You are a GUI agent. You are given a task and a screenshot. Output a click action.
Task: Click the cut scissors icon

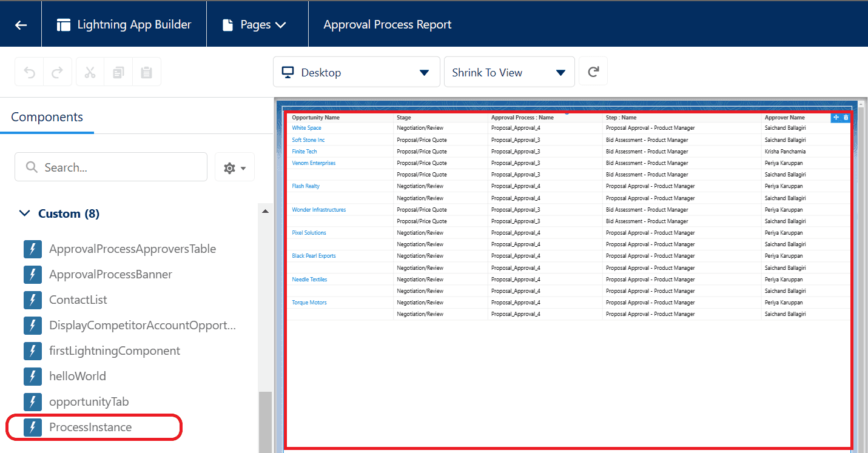(90, 72)
